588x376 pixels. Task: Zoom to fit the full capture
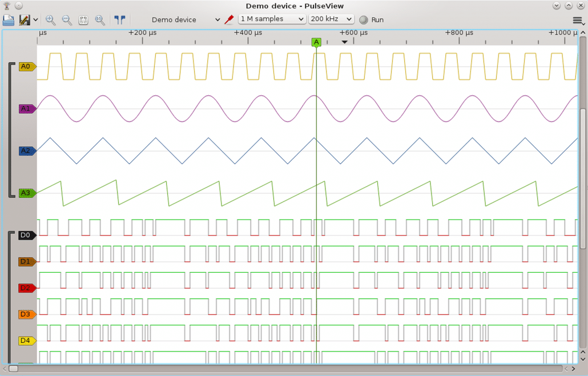click(83, 20)
